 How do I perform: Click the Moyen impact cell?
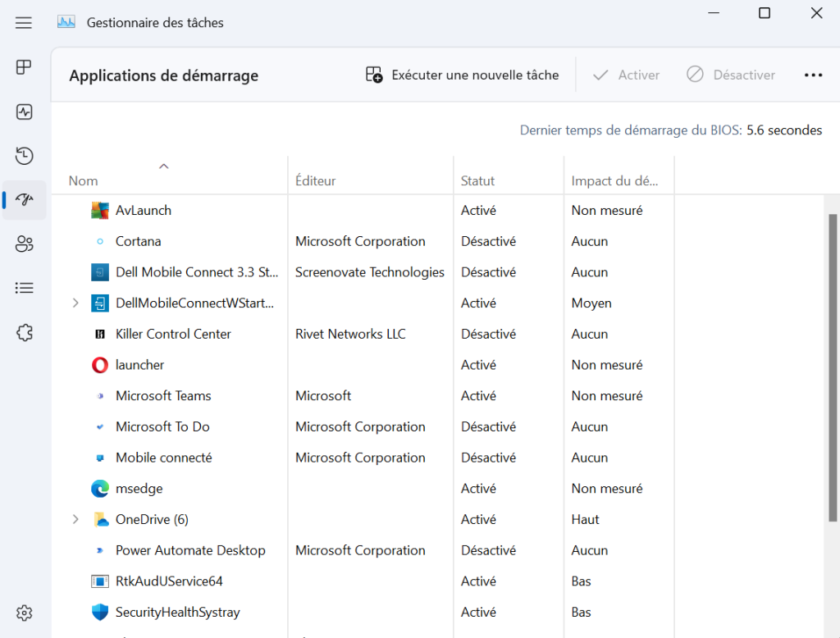point(591,303)
